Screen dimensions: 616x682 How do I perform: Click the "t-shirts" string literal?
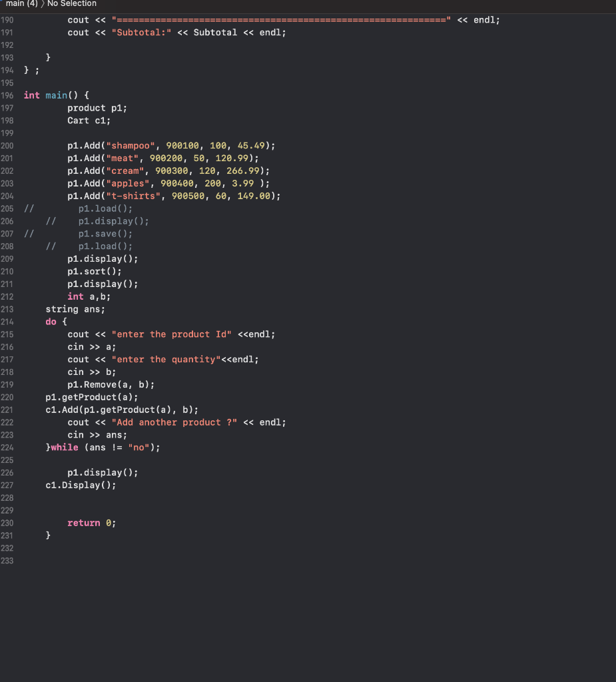[133, 196]
